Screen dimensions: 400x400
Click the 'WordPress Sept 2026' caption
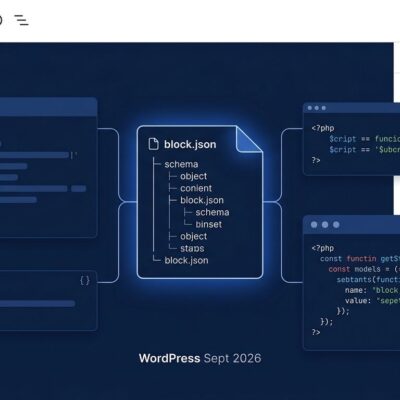200,358
